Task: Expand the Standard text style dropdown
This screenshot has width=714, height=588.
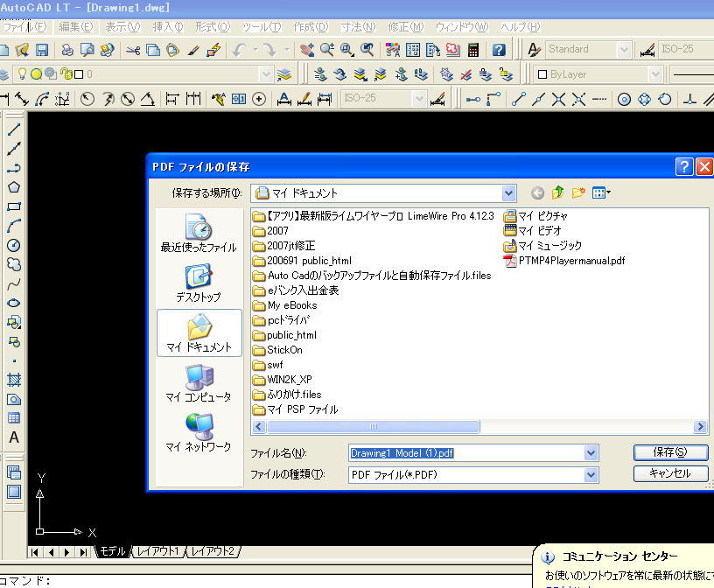Action: coord(624,49)
